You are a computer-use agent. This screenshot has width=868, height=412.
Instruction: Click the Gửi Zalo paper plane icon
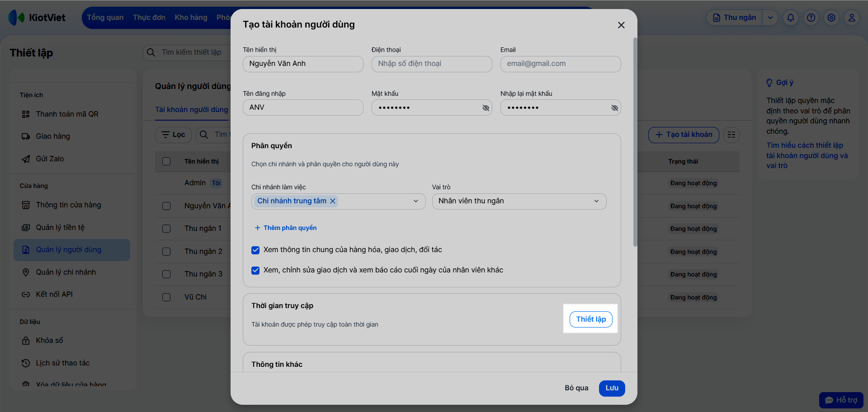tap(26, 159)
